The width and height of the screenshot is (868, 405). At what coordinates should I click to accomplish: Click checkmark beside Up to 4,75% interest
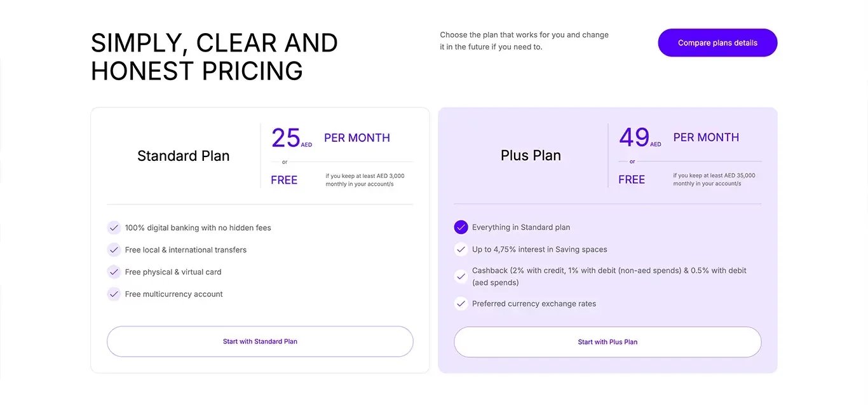point(461,249)
